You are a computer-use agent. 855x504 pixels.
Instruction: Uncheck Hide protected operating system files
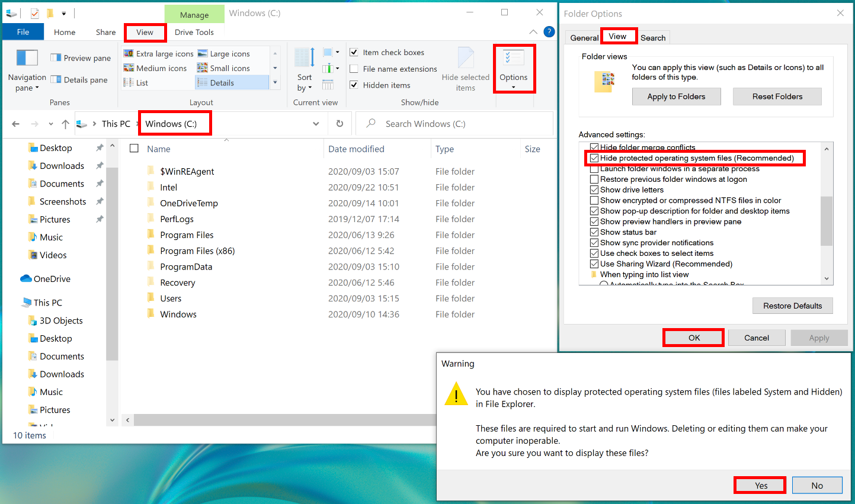(595, 158)
